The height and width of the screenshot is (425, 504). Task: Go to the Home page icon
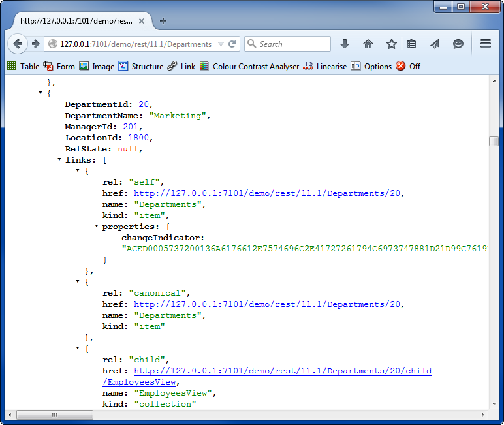(x=368, y=44)
